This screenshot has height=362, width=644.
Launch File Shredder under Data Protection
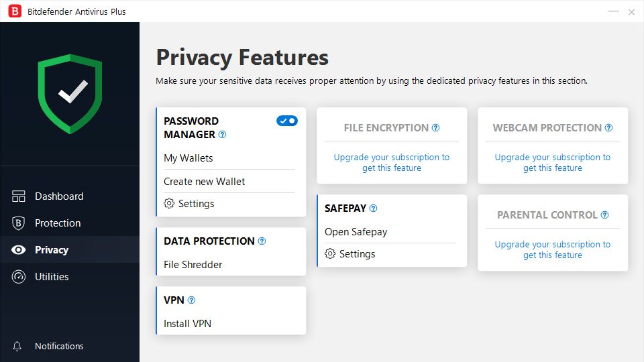[x=193, y=265]
